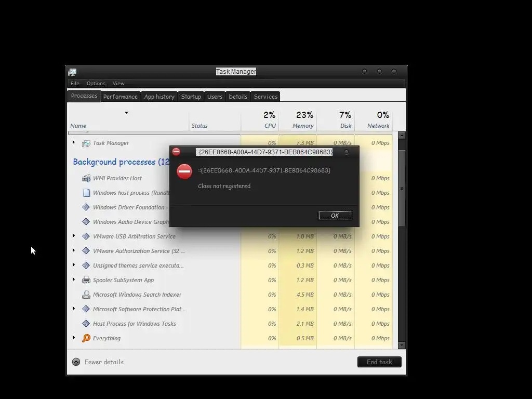Switch to the Services tab

pos(265,97)
